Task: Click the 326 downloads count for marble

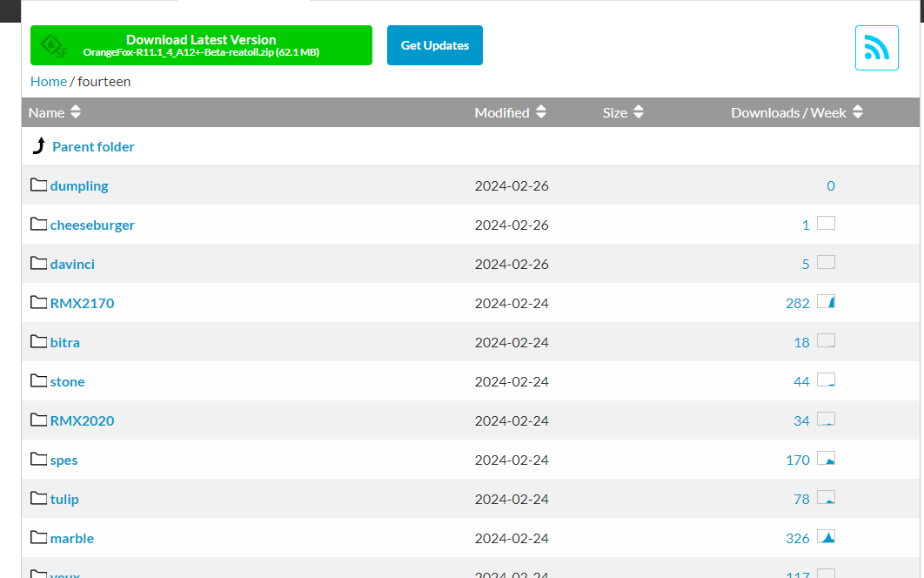Action: pos(797,539)
